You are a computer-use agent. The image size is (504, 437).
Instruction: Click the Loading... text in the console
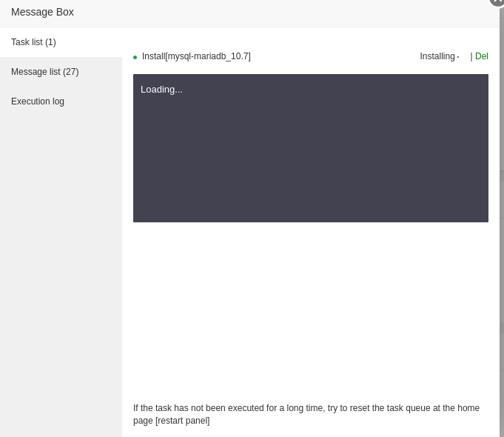(x=161, y=90)
